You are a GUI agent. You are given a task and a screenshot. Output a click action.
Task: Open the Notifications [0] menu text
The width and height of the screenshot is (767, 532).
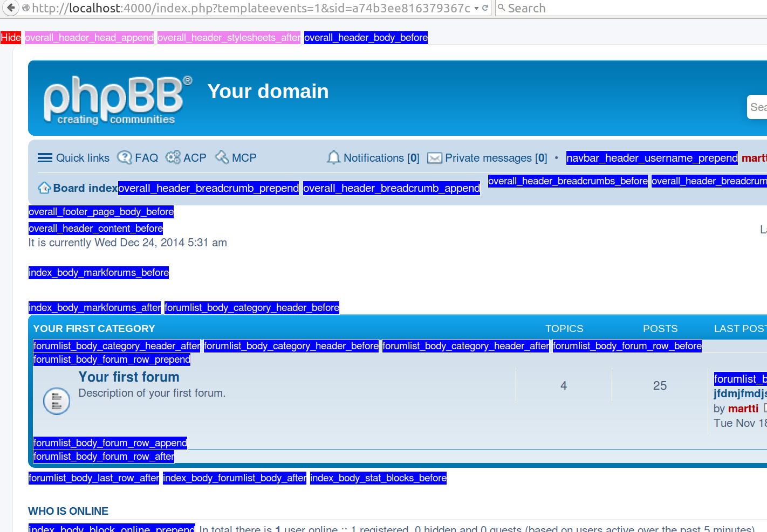[381, 158]
